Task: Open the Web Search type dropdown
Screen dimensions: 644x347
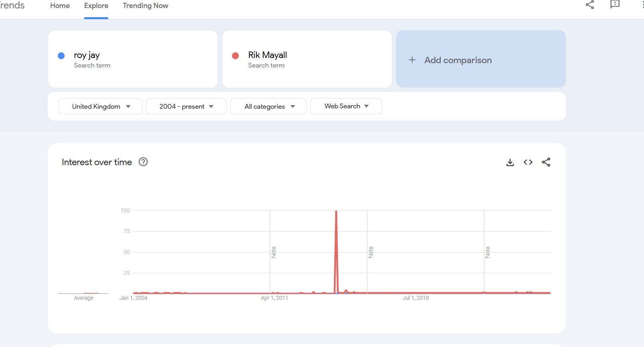Action: coord(346,106)
